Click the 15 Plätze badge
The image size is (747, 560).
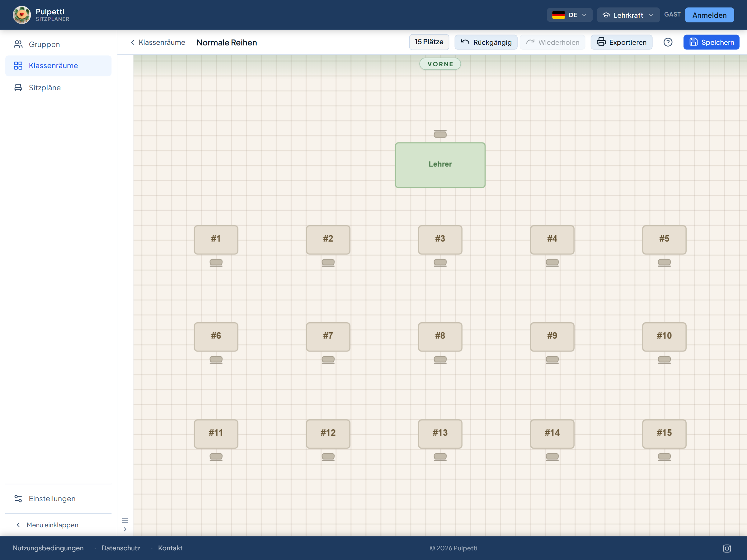point(429,42)
